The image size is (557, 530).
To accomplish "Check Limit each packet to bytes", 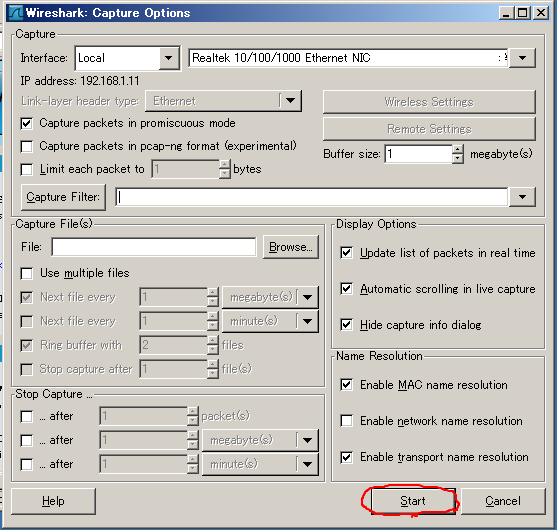I will click(27, 169).
